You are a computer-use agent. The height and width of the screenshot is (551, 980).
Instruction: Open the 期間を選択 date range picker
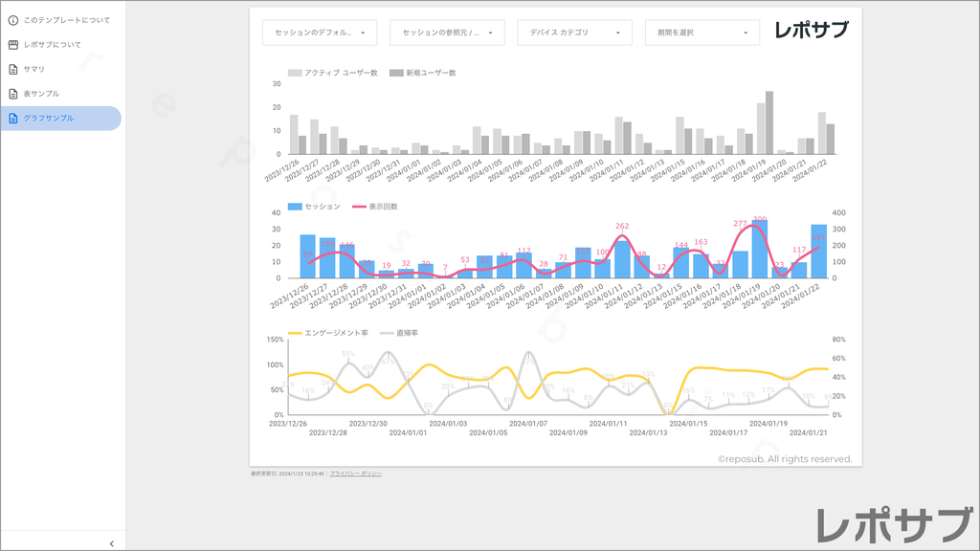coord(702,33)
